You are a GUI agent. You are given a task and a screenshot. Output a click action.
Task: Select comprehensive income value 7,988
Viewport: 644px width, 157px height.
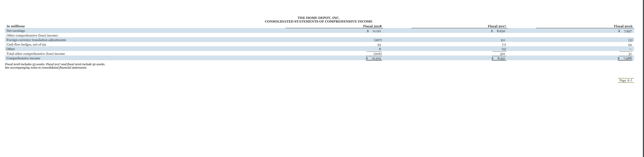[628, 58]
